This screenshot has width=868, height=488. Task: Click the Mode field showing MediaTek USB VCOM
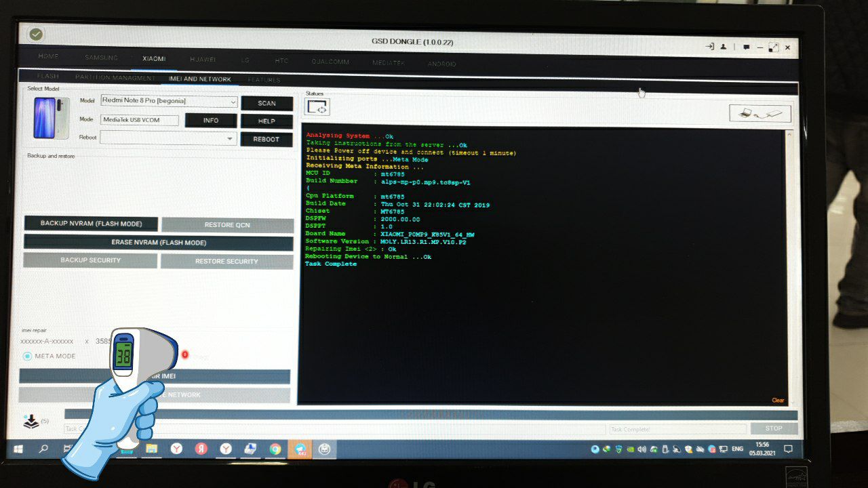pyautogui.click(x=140, y=120)
